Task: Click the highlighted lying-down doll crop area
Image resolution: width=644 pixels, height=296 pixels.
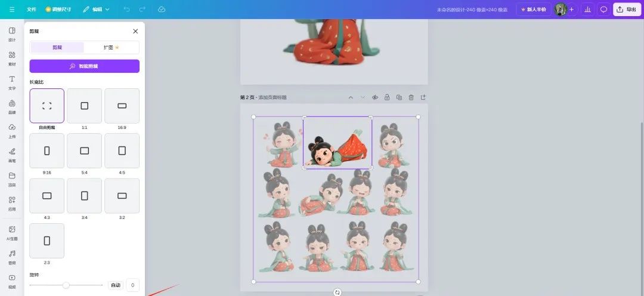Action: [x=337, y=142]
